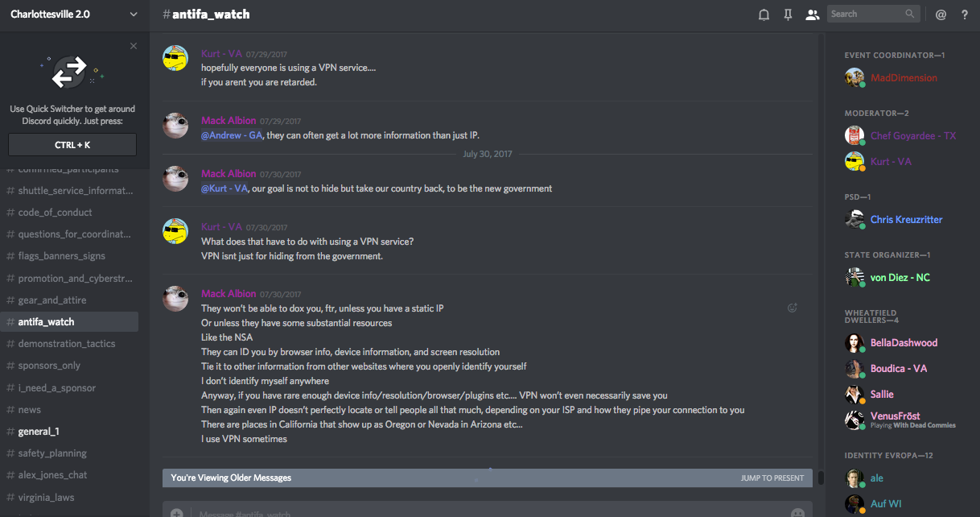The height and width of the screenshot is (517, 980).
Task: Open recent mentions with @ icon
Action: (x=941, y=14)
